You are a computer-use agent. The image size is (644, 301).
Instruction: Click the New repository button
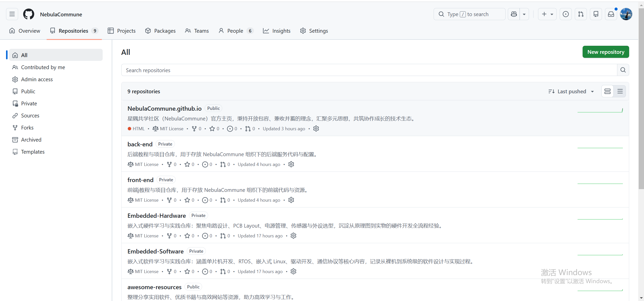pos(605,52)
